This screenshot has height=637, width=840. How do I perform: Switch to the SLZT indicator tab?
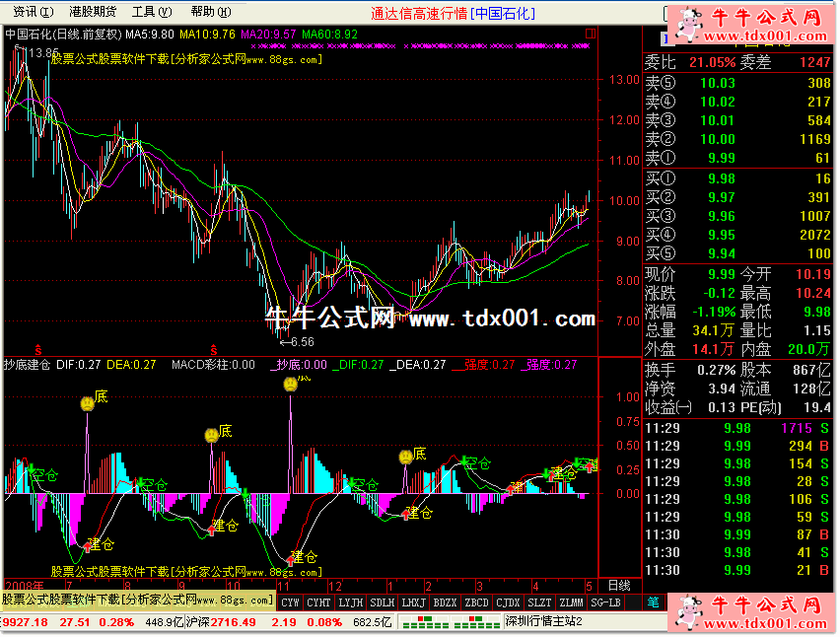click(539, 602)
